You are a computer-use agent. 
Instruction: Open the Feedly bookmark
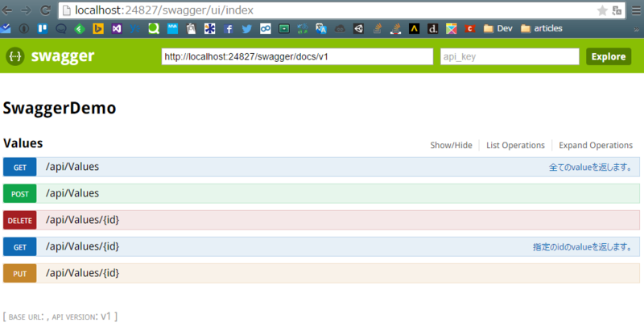click(80, 28)
